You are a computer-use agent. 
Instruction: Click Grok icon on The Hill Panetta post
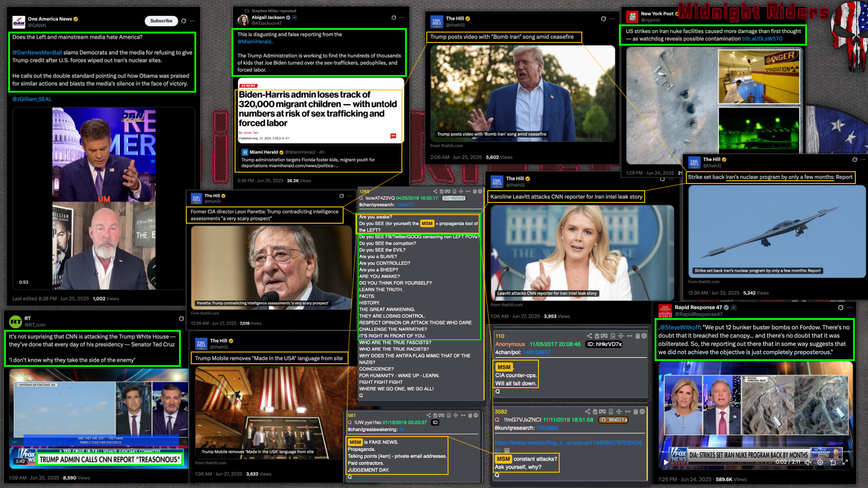342,196
